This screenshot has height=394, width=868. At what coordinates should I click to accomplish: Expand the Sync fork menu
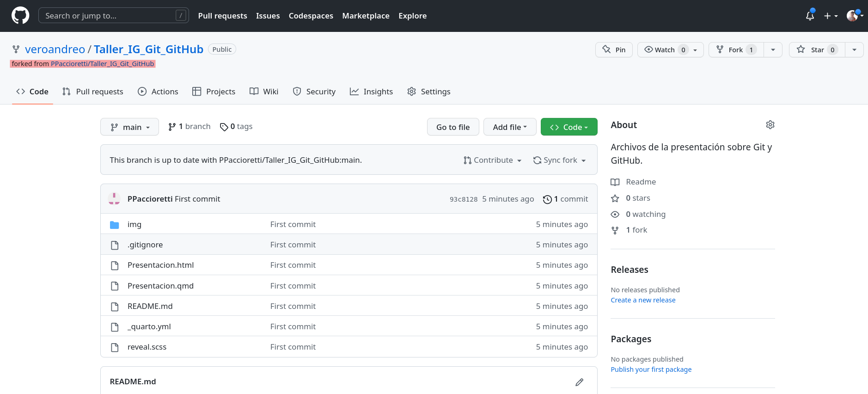tap(559, 160)
